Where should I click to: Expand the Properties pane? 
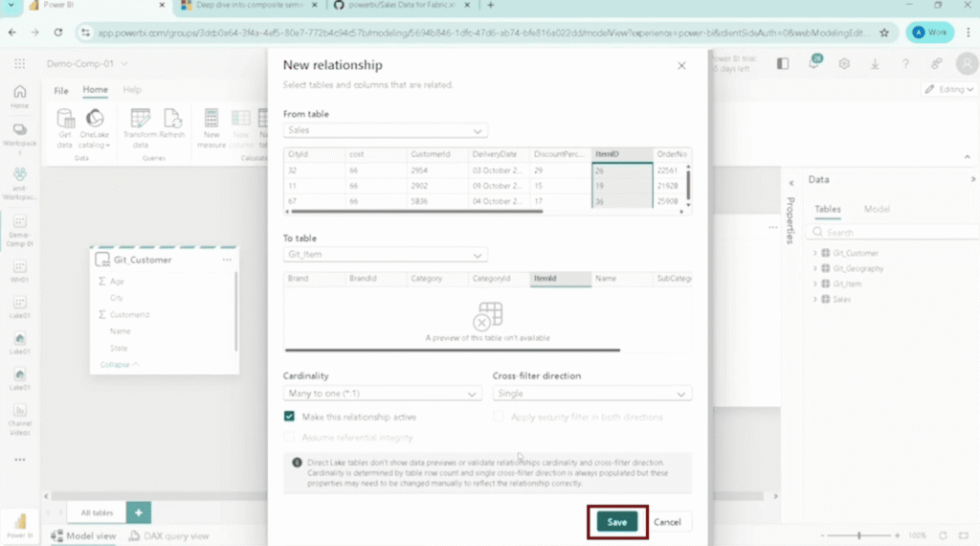pyautogui.click(x=791, y=184)
